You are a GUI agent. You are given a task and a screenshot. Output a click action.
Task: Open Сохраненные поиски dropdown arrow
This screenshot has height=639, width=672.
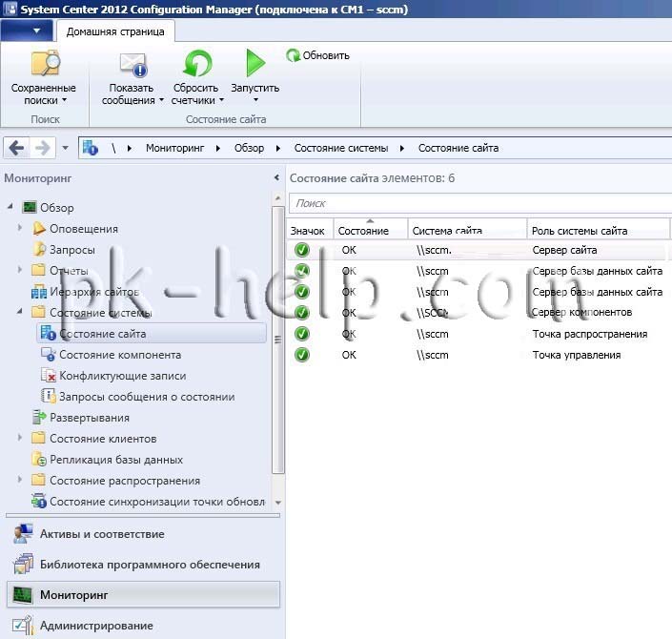pyautogui.click(x=64, y=100)
